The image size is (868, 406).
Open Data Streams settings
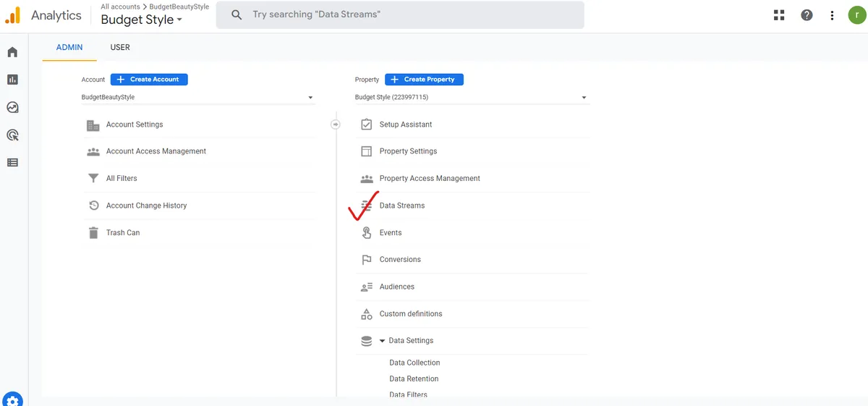pos(402,206)
